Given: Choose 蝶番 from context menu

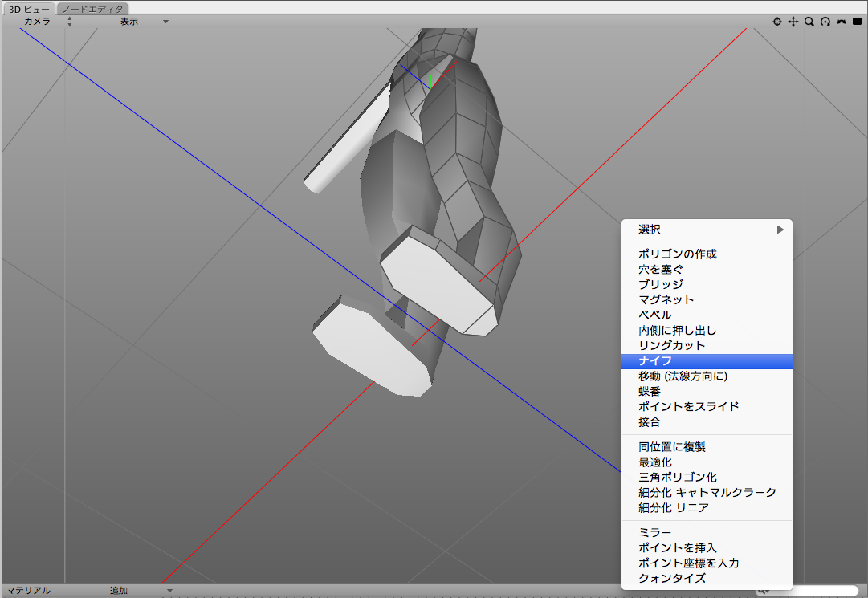Looking at the screenshot, I should (x=707, y=392).
